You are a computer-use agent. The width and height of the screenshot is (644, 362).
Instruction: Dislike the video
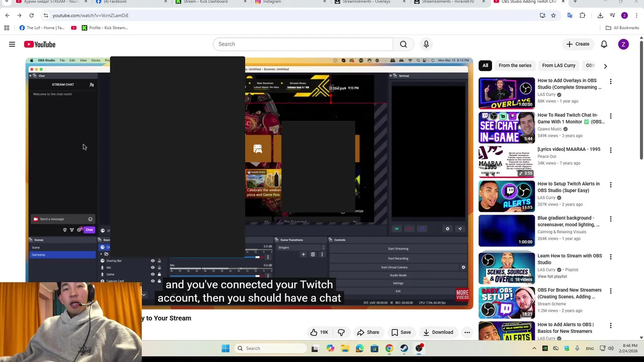tap(341, 332)
